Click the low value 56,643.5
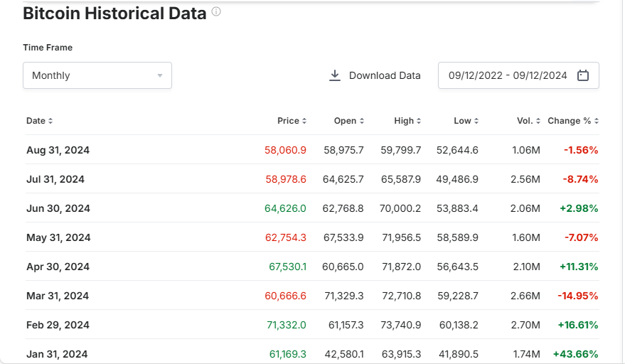 coord(458,267)
